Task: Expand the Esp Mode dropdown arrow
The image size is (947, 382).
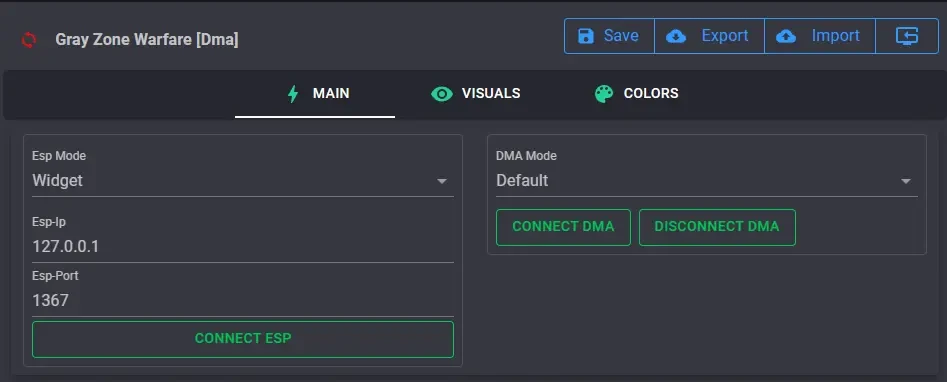Action: [441, 181]
